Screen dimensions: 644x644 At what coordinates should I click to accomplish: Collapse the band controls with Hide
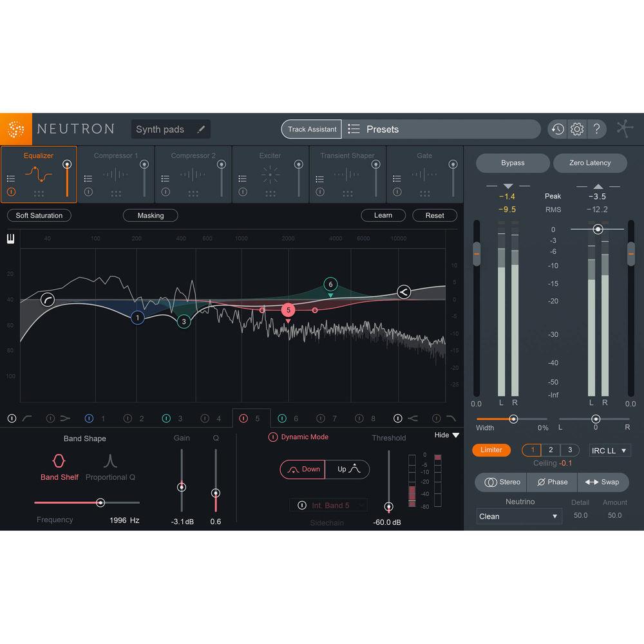click(x=446, y=435)
